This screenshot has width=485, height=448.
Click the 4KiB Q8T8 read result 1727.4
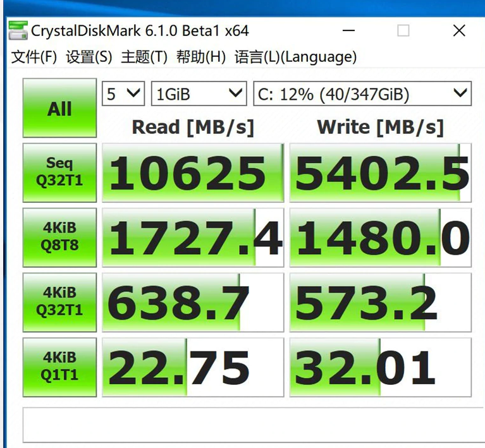(193, 238)
